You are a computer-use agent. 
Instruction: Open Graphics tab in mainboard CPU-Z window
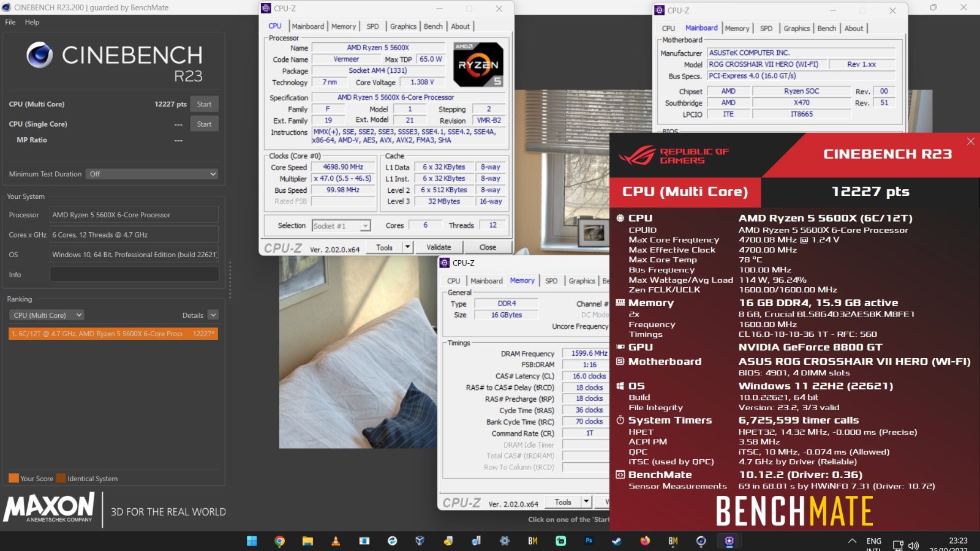pyautogui.click(x=797, y=28)
